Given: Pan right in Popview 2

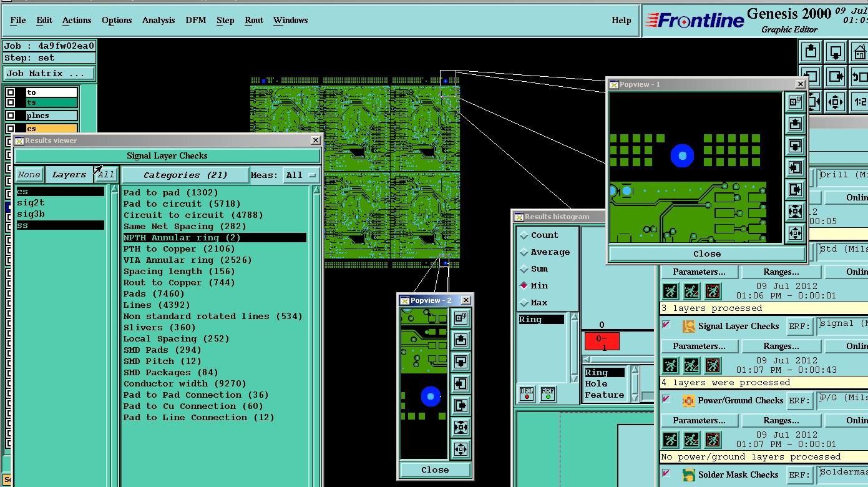Looking at the screenshot, I should (461, 406).
